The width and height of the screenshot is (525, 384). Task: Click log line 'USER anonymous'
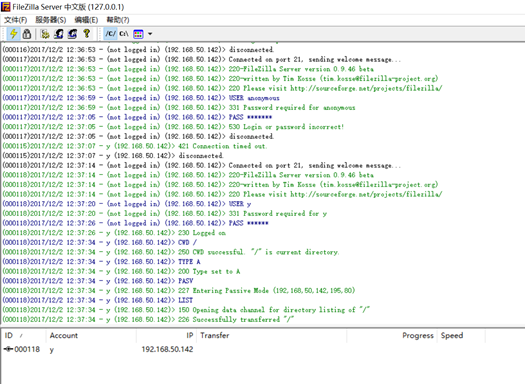pyautogui.click(x=141, y=98)
